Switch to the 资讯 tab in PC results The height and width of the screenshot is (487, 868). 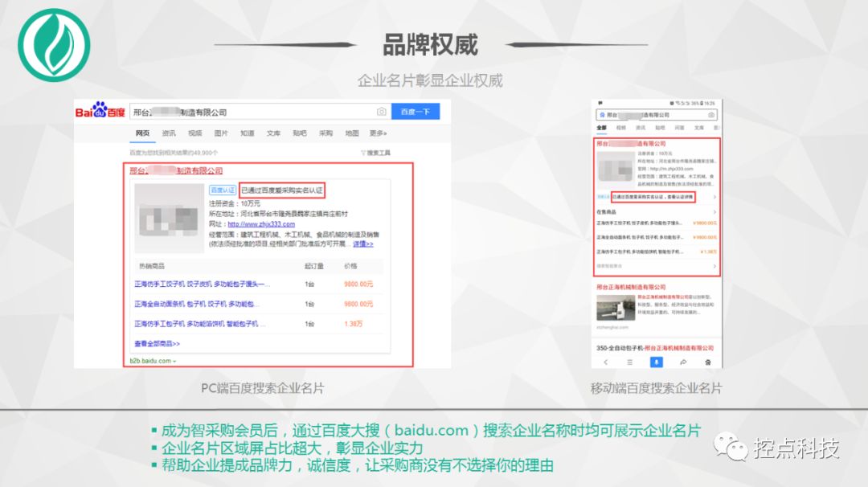pyautogui.click(x=169, y=133)
